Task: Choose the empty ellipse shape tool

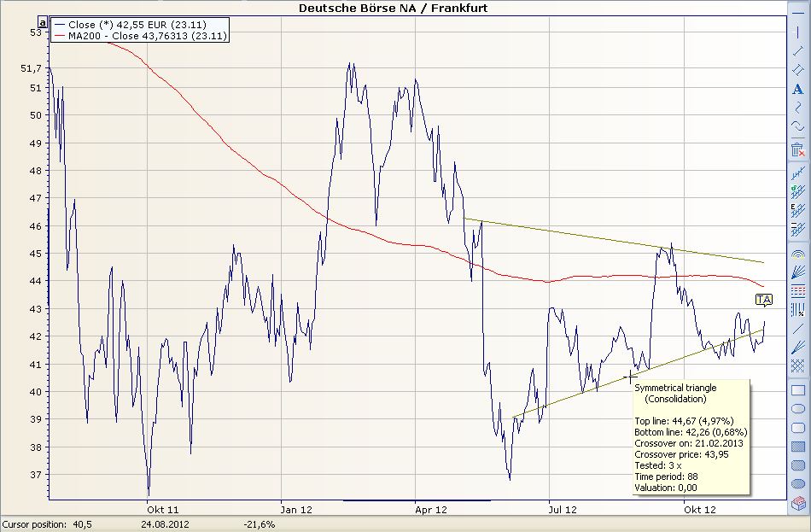Action: coord(797,409)
